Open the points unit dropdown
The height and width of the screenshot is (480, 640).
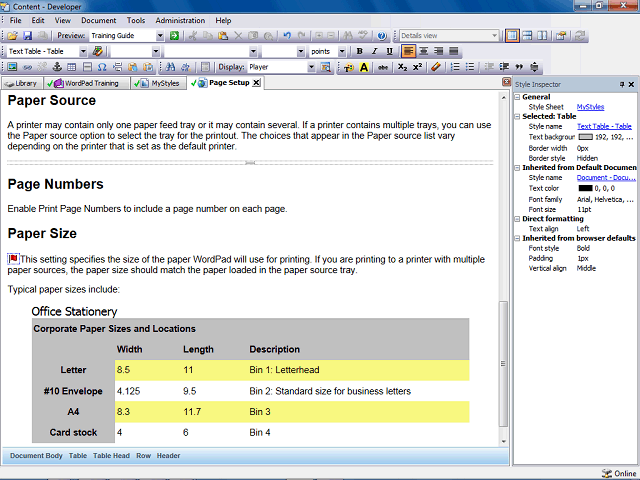pos(342,51)
